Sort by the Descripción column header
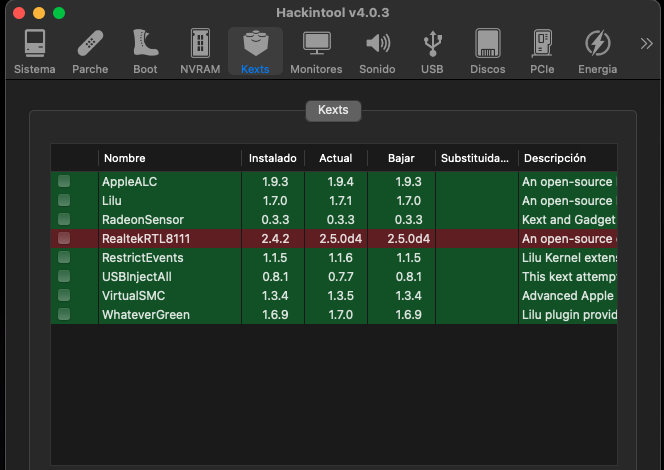The image size is (664, 470). (x=567, y=158)
